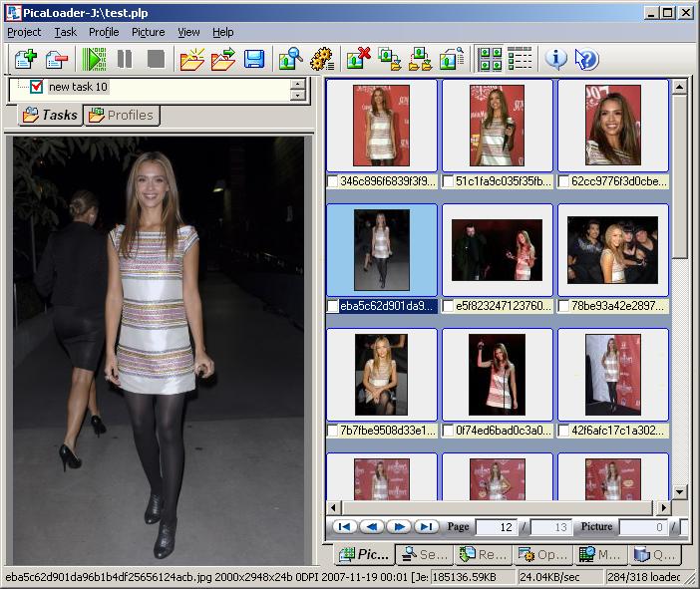
Task: Check the 51c1fa9c035f35fb picture checkbox
Action: tap(448, 181)
